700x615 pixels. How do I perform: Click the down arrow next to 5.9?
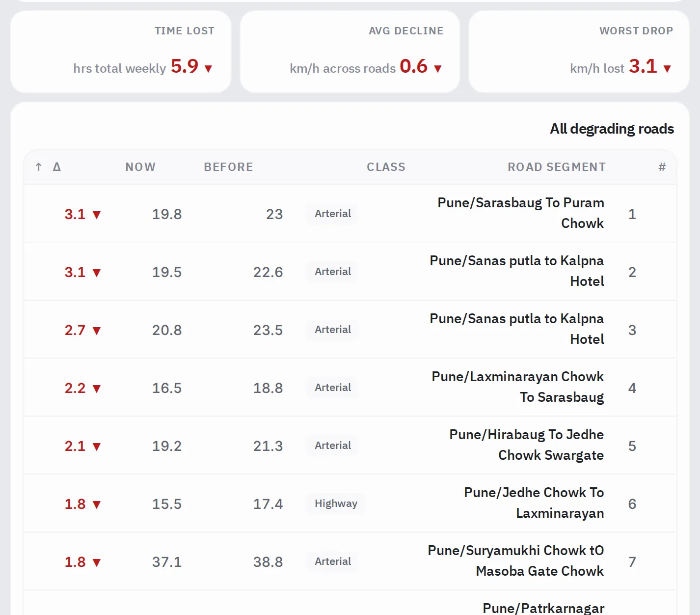[208, 69]
